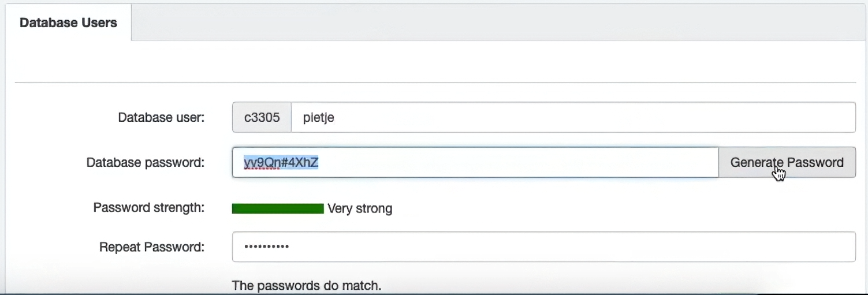The width and height of the screenshot is (868, 295).
Task: Click blank space inside Database password field
Action: (x=520, y=163)
